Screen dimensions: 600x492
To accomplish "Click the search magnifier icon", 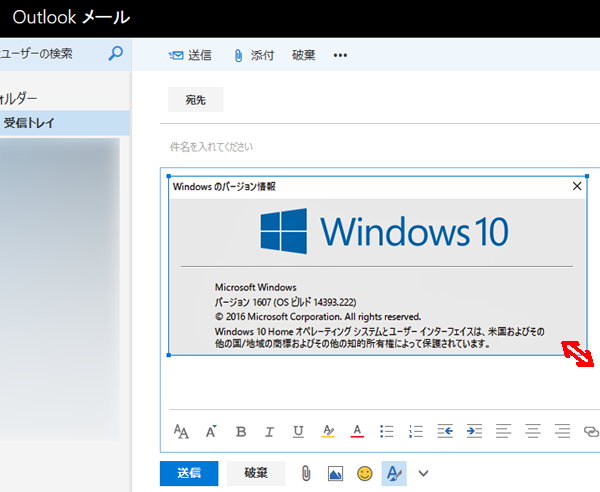I will point(115,54).
